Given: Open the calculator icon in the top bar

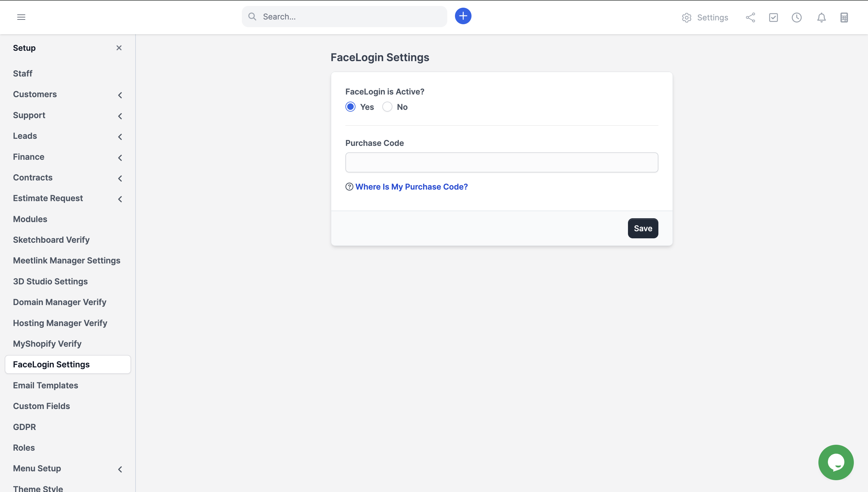Looking at the screenshot, I should click(844, 17).
